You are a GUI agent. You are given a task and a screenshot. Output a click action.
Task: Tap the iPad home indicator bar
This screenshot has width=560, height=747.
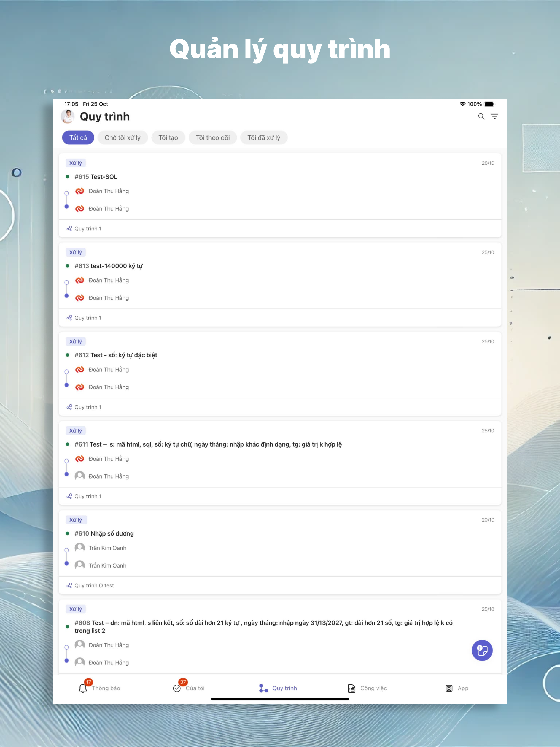point(280,699)
